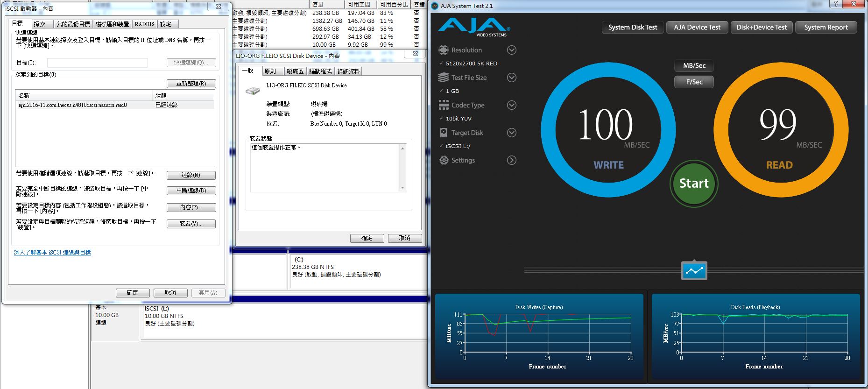Viewport: 868px width, 389px height.
Task: Switch to the 磁碟區和裝置 tab
Action: click(x=112, y=24)
